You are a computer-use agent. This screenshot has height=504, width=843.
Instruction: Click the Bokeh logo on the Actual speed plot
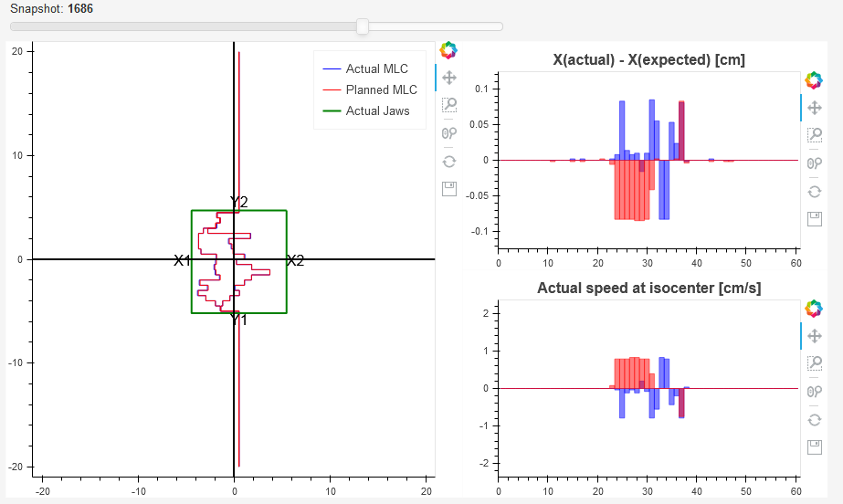814,309
